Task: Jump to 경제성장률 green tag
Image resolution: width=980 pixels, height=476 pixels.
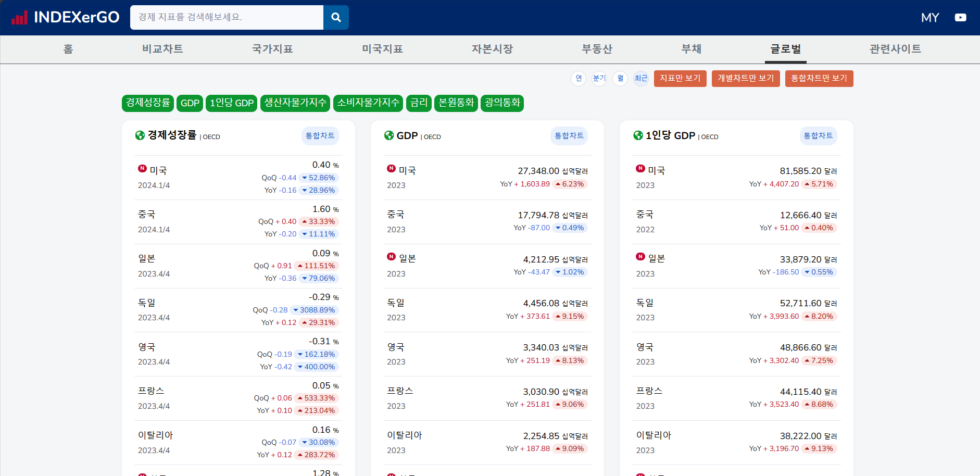Action: pos(148,103)
